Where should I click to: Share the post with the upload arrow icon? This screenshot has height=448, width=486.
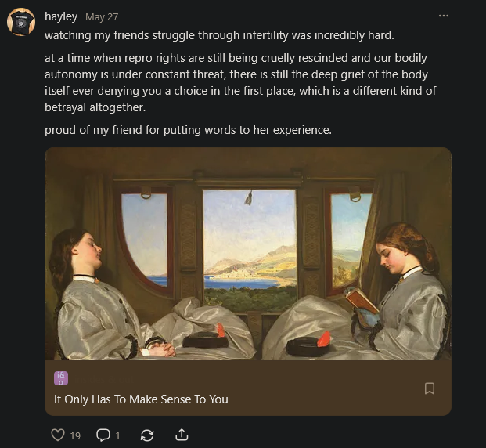[182, 435]
